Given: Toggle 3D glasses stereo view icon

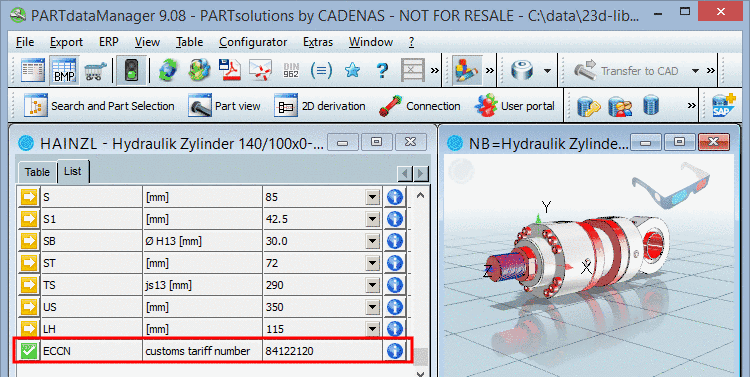Looking at the screenshot, I should click(x=670, y=186).
